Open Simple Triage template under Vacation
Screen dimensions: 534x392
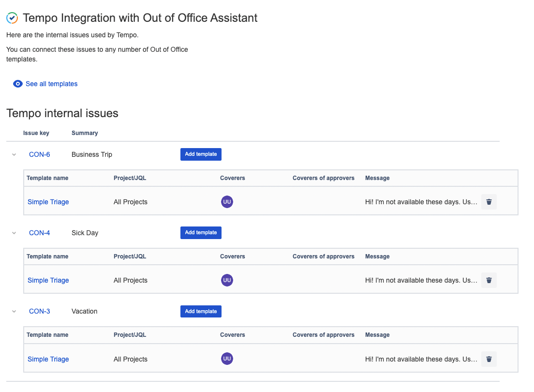pos(48,359)
